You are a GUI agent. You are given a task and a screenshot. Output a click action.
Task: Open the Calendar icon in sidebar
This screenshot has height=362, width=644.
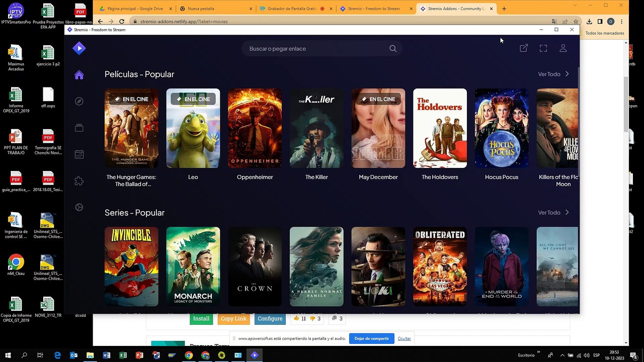[79, 155]
